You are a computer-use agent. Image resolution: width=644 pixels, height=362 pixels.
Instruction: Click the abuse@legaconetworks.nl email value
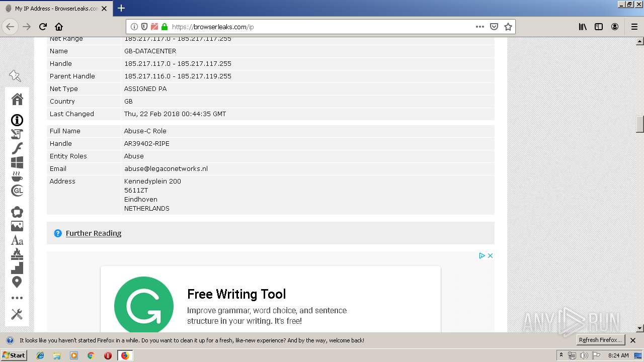(x=166, y=169)
